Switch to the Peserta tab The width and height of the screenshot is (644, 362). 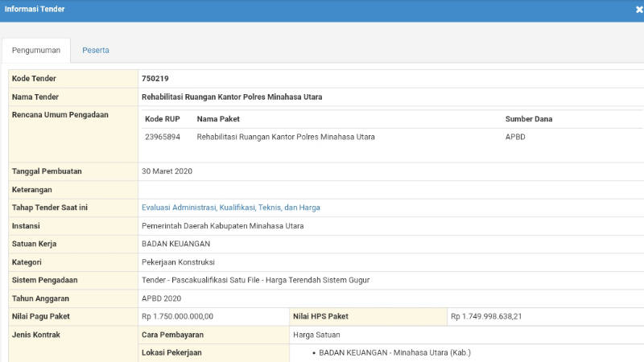pos(96,50)
